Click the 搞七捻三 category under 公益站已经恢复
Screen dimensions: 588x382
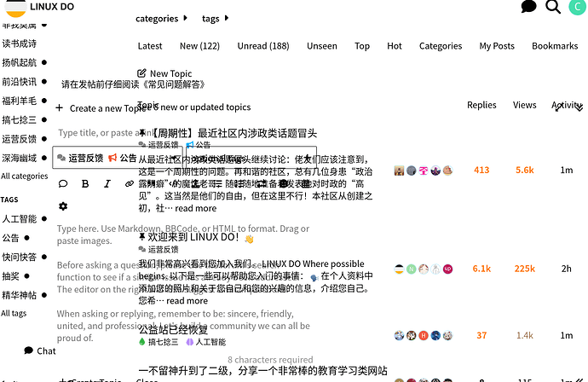(159, 342)
